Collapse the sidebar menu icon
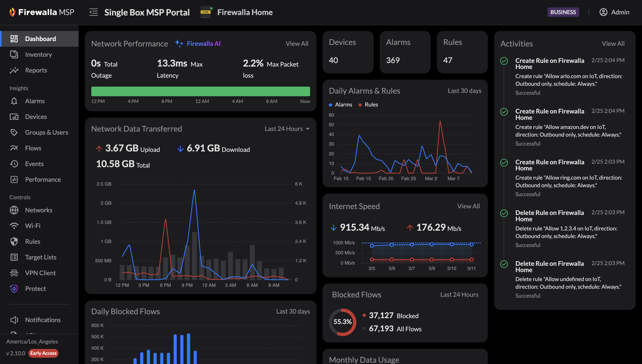 [93, 12]
